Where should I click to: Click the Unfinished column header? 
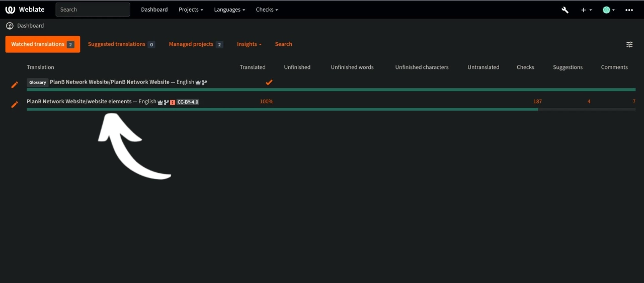click(x=297, y=67)
